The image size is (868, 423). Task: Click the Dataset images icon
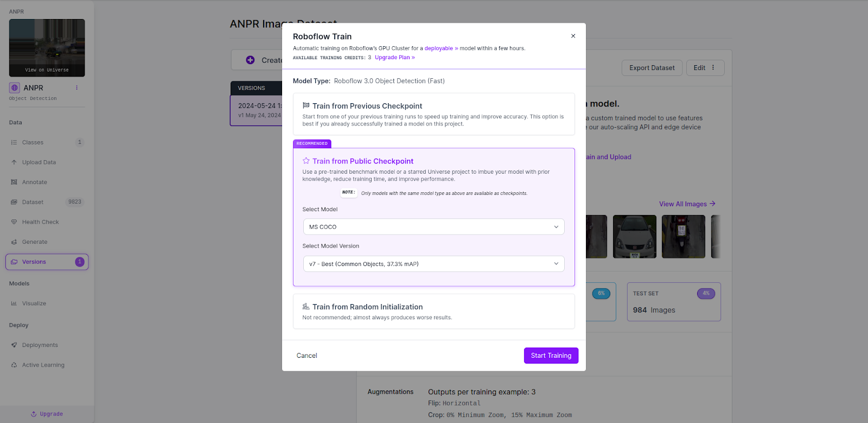(14, 202)
